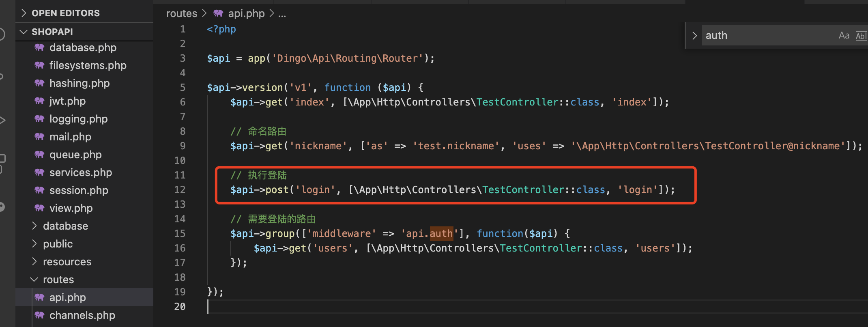Open services.php file
This screenshot has height=327, width=868.
click(x=81, y=172)
